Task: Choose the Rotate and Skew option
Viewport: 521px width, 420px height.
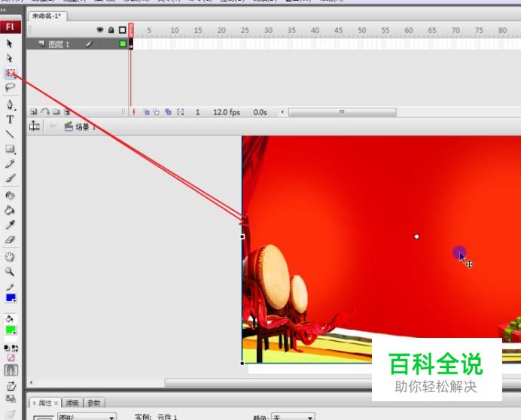Action: [11, 386]
